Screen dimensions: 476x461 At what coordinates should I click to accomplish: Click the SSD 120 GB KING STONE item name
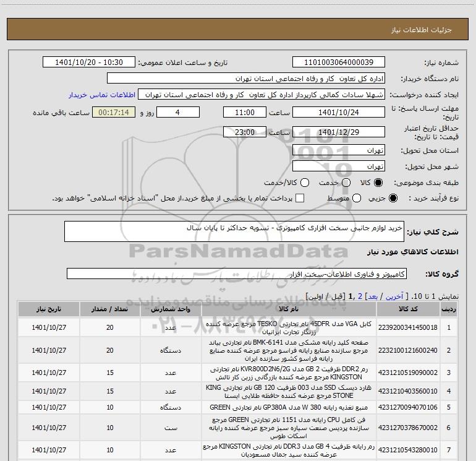tap(289, 392)
